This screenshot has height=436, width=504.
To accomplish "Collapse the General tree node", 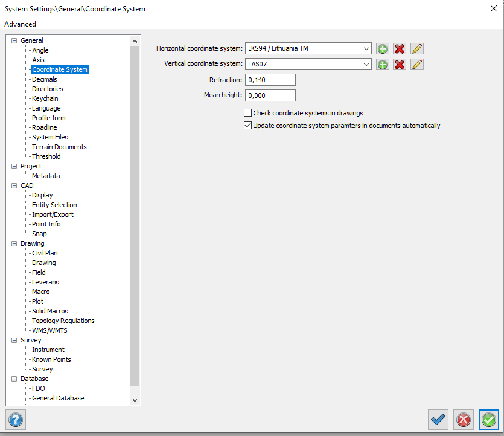I will click(14, 40).
